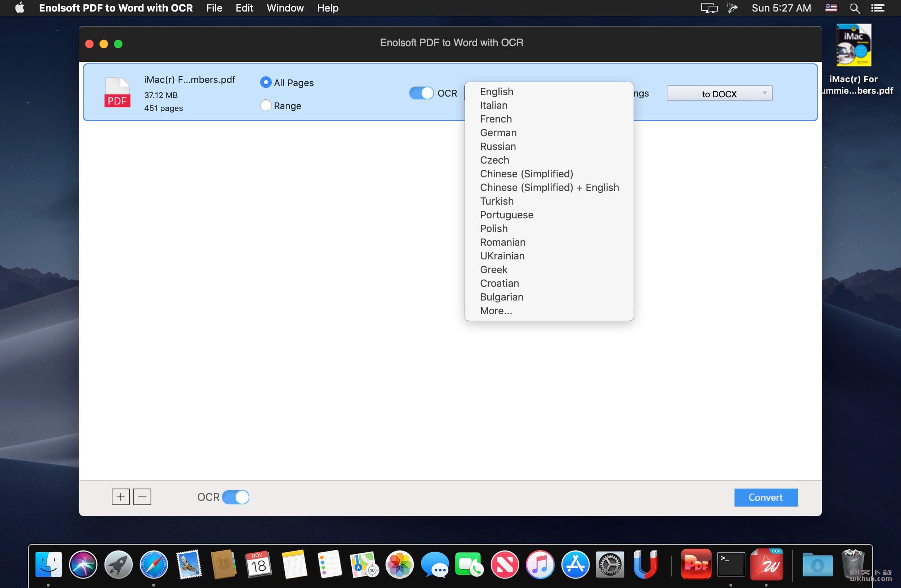901x588 pixels.
Task: Choose Russian from the language list
Action: click(549, 146)
